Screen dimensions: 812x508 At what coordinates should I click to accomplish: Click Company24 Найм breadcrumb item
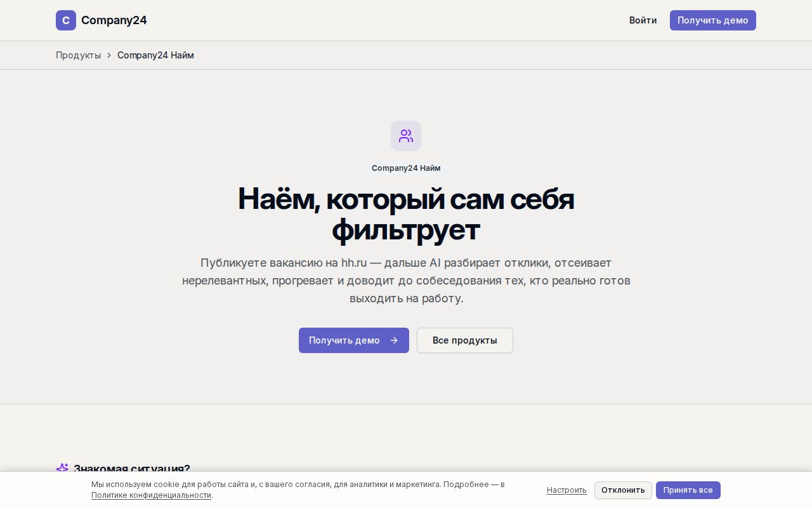[x=155, y=55]
